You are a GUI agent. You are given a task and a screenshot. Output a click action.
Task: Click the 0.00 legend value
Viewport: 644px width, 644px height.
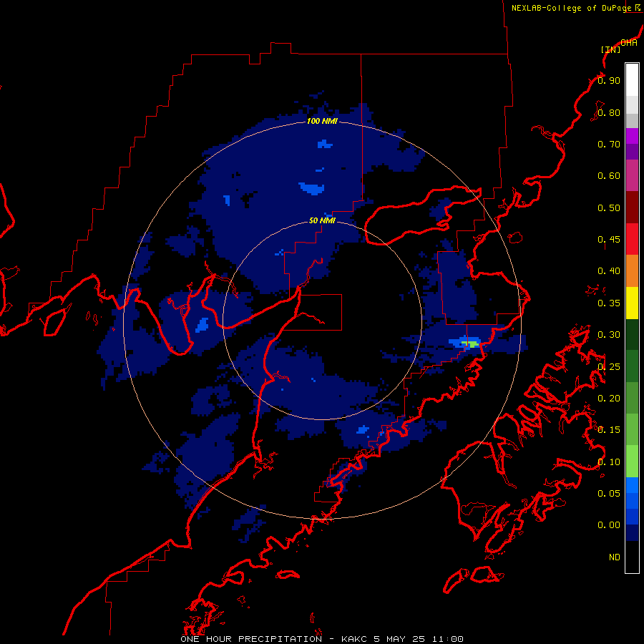(x=609, y=525)
